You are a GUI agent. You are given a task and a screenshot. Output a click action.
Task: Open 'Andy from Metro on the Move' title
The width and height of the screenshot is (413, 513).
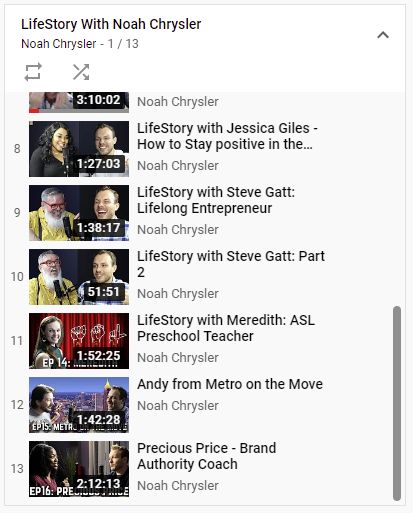click(230, 384)
